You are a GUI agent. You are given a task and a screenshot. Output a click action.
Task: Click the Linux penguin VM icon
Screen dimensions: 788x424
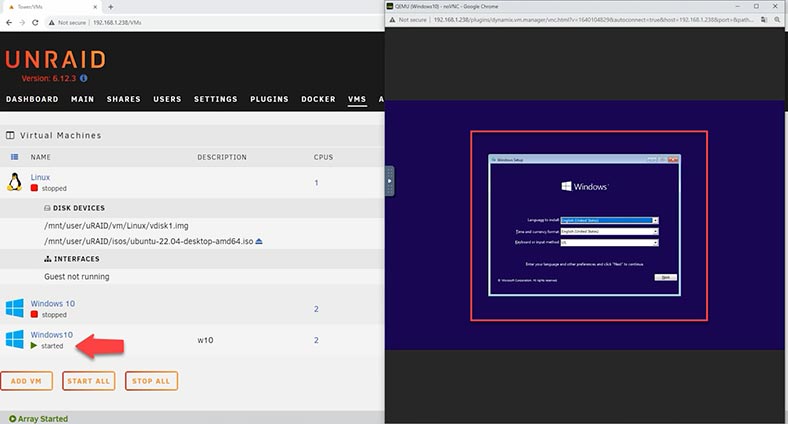(15, 182)
